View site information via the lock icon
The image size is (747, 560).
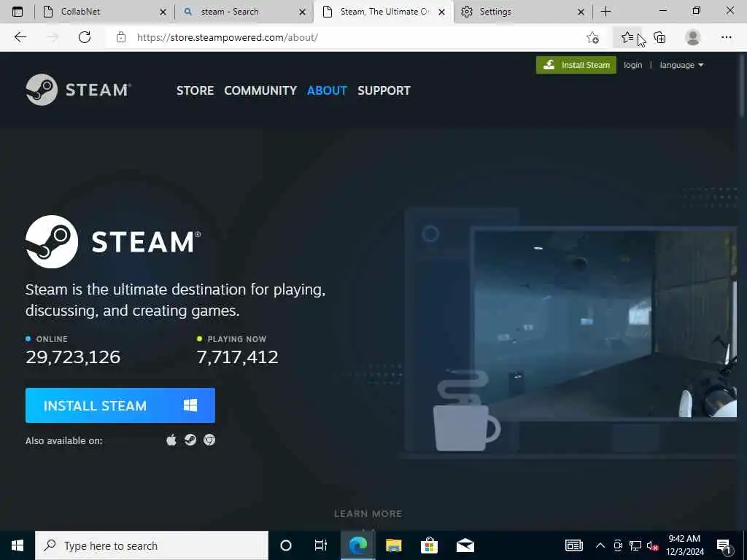click(x=121, y=37)
